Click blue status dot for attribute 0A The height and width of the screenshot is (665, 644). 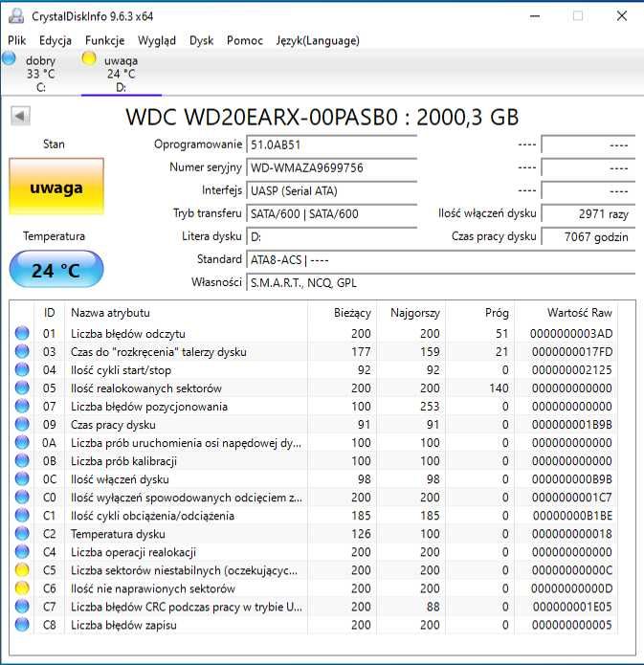coord(22,443)
